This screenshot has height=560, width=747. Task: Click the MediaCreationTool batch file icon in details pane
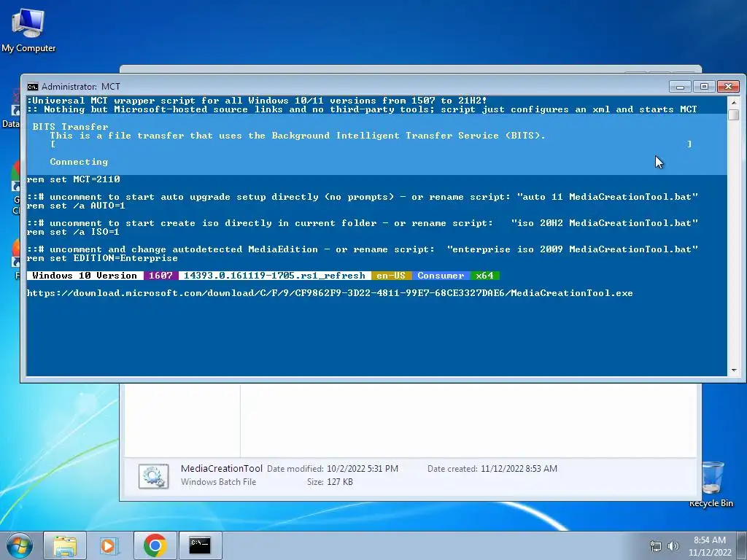point(153,475)
